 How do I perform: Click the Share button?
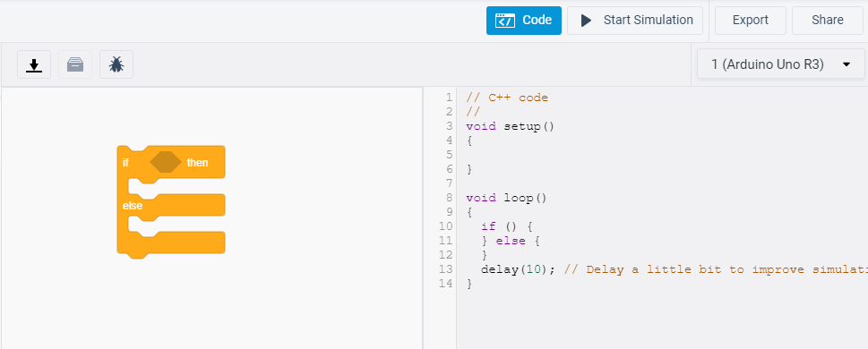(827, 21)
